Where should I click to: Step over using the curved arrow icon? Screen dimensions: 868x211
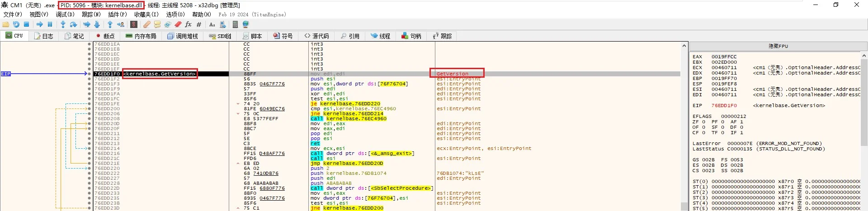pos(74,24)
